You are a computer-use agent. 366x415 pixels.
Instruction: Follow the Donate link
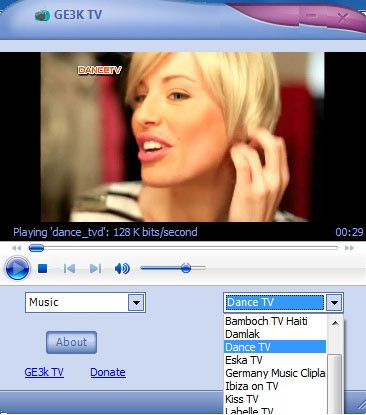point(108,372)
